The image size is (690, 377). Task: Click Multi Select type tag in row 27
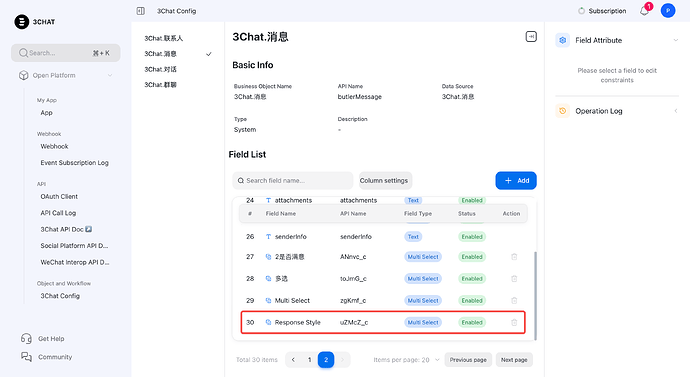click(423, 256)
